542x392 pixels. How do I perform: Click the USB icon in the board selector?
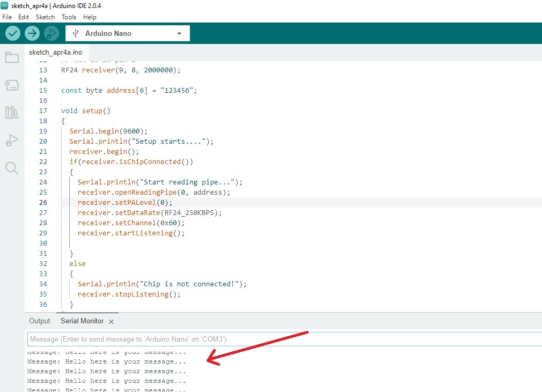pyautogui.click(x=76, y=33)
